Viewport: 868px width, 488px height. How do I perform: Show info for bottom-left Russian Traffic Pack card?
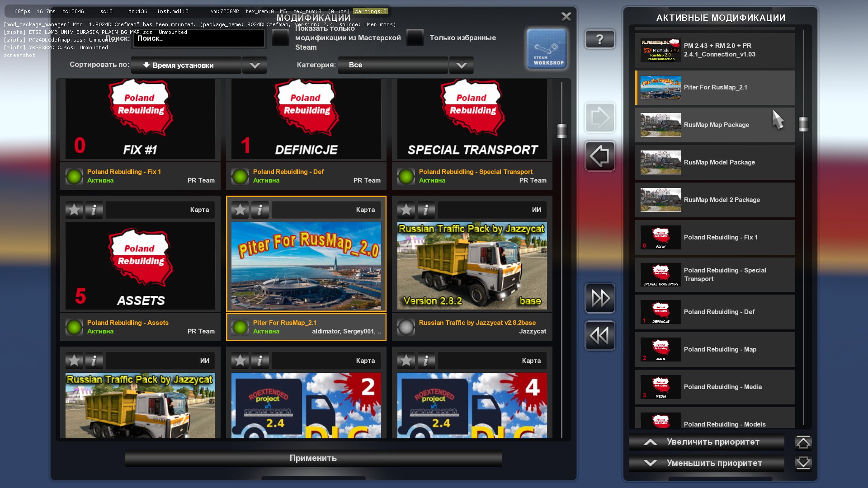click(x=94, y=361)
